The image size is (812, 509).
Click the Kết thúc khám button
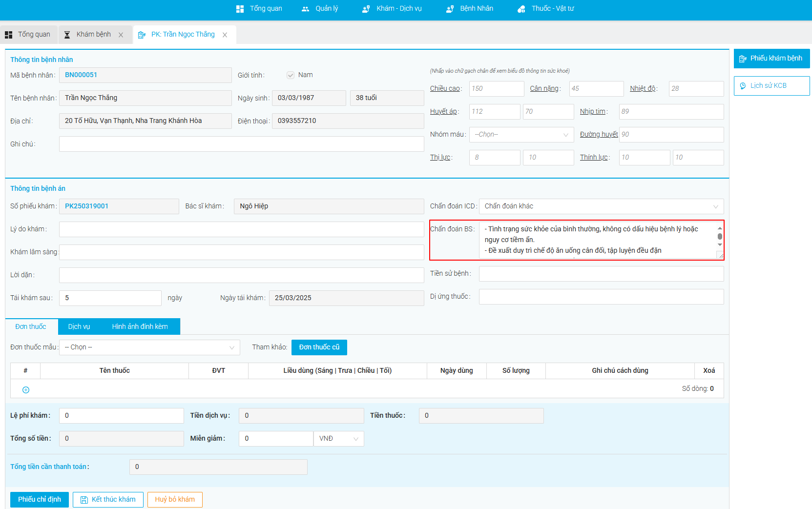[x=108, y=500]
